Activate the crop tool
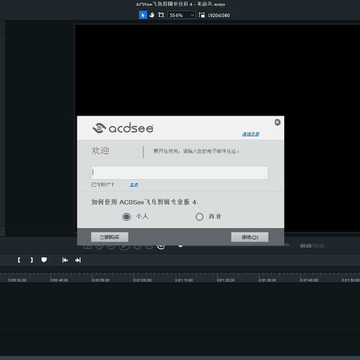 161,15
